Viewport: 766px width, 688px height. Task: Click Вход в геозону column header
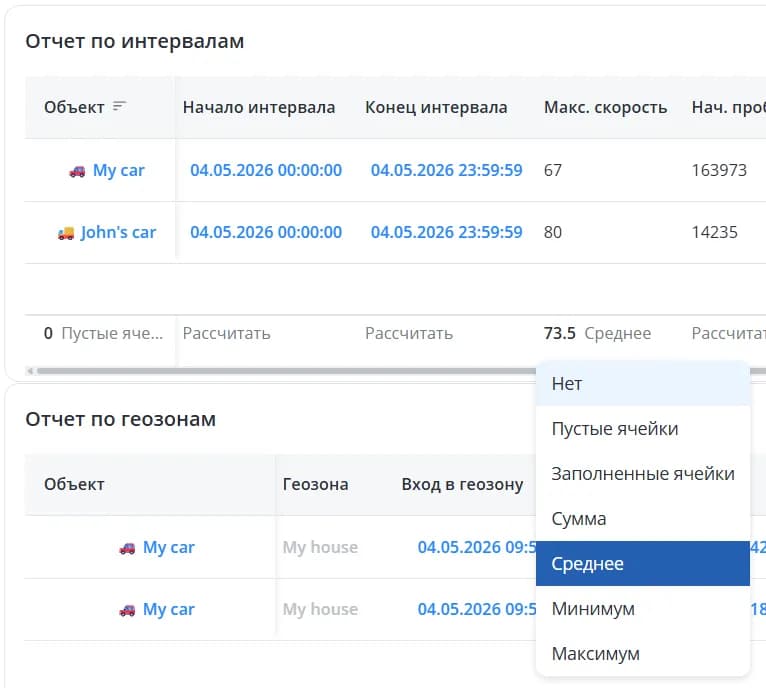[x=462, y=484]
